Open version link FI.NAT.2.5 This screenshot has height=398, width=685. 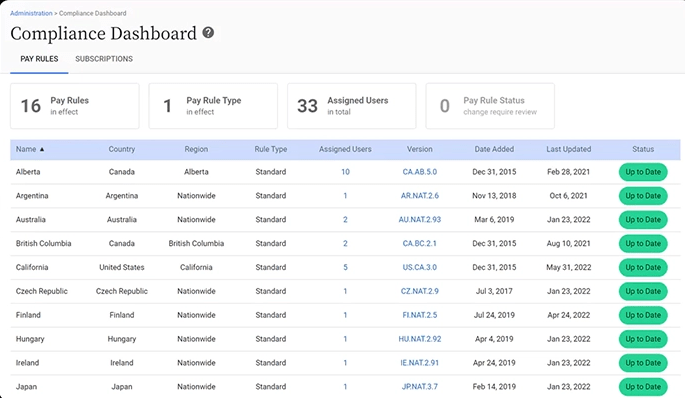419,315
